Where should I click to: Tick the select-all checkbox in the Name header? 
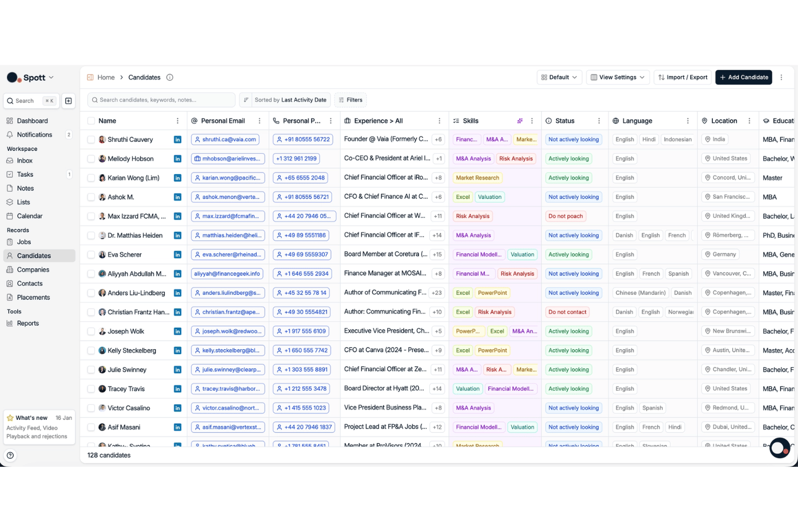click(91, 121)
